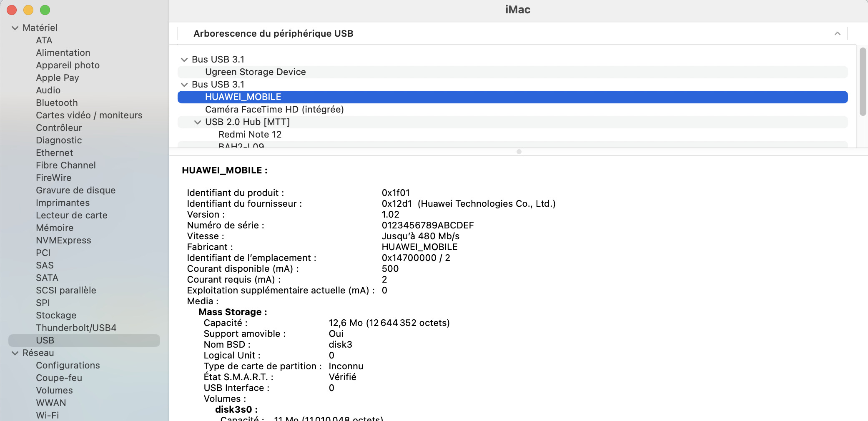Click the S.M.A.R.T. status Vérifié
This screenshot has width=868, height=421.
[x=342, y=377]
